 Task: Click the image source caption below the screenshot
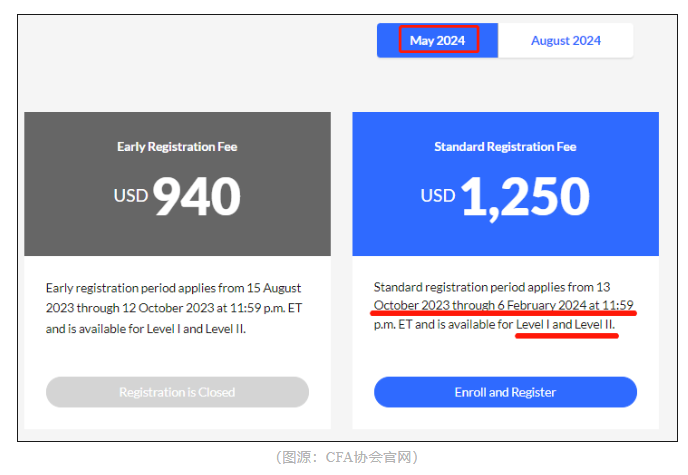(345, 457)
